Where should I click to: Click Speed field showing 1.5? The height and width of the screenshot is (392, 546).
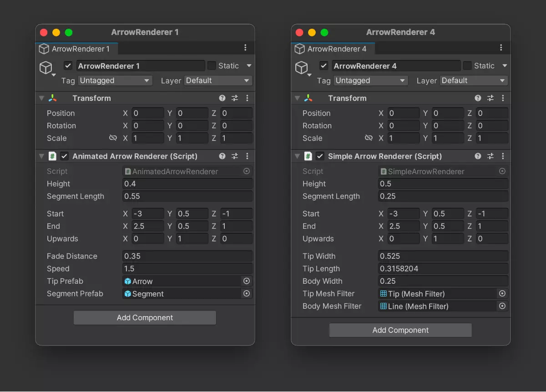coord(187,269)
